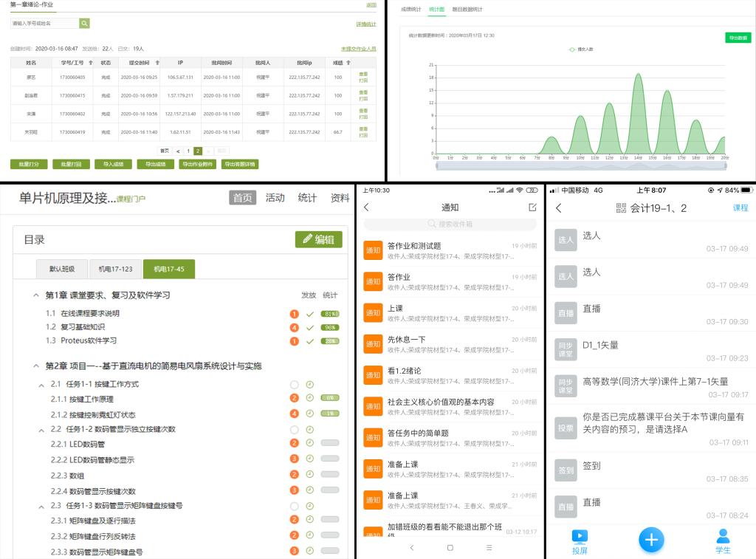This screenshot has width=756, height=559.
Task: Click the green search magnifier icon
Action: click(x=84, y=24)
